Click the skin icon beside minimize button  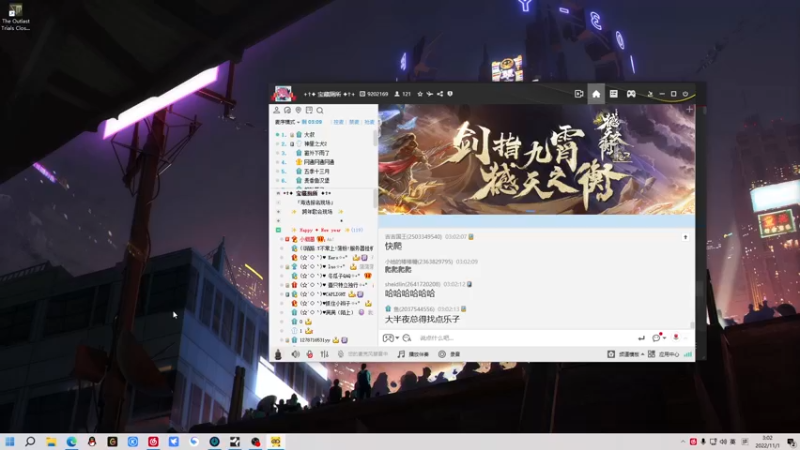coord(650,94)
